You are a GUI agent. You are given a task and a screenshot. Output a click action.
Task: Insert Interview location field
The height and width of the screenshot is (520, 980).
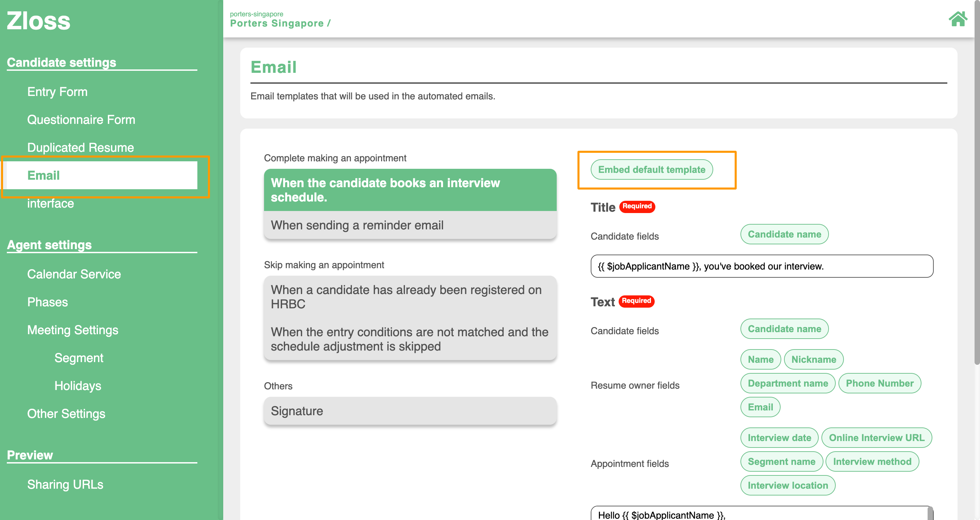pos(787,485)
